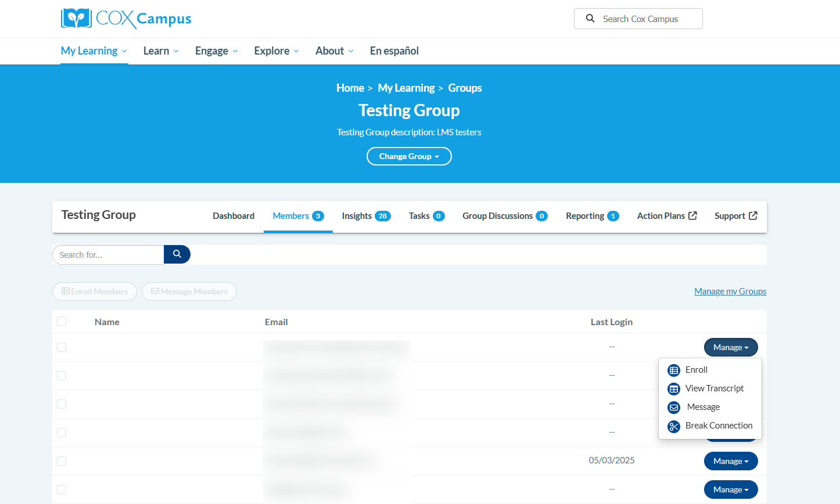Choose Break Connection from the Manage menu
The height and width of the screenshot is (504, 840).
click(710, 426)
